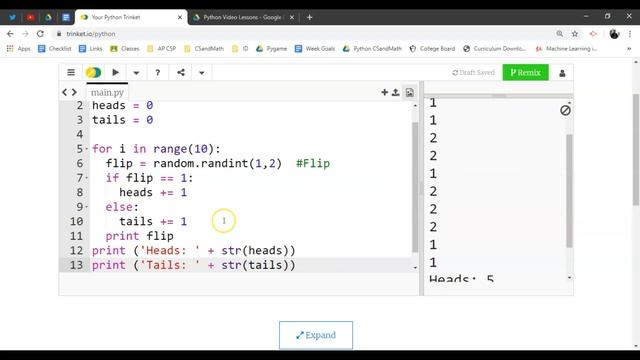Reload the page
640x360 pixels.
tap(40, 34)
